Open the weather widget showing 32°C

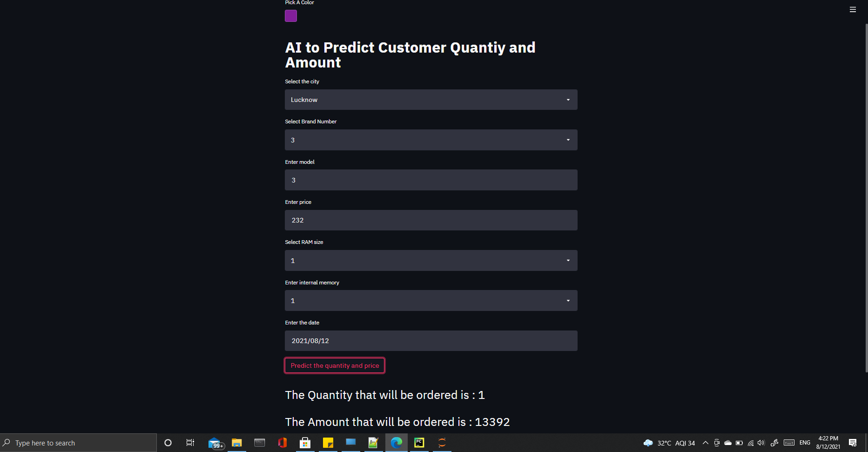point(657,443)
